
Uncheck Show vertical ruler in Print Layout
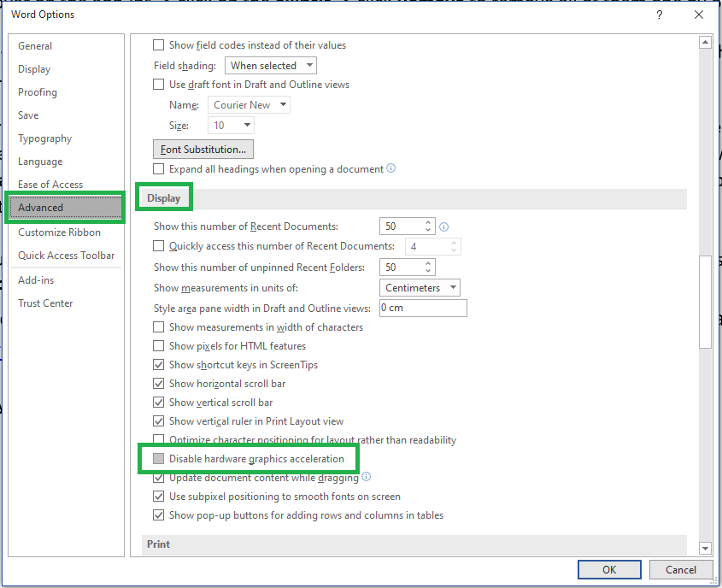point(158,421)
